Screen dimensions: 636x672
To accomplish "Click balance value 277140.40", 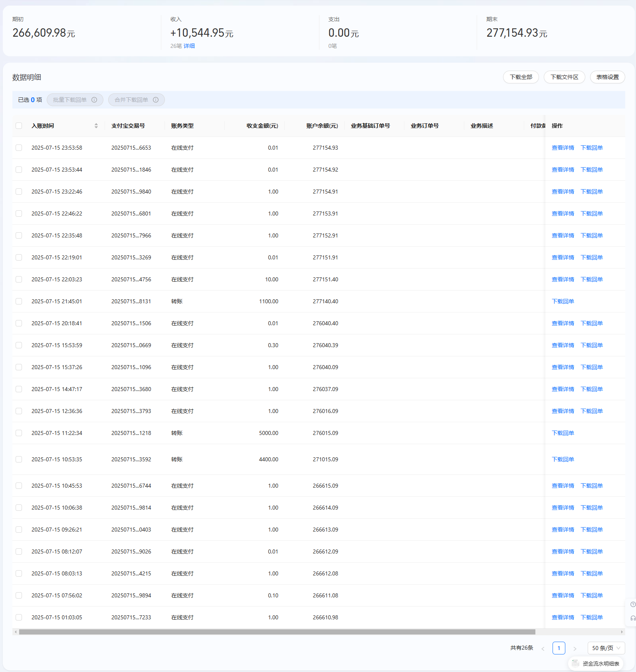I will click(x=325, y=301).
